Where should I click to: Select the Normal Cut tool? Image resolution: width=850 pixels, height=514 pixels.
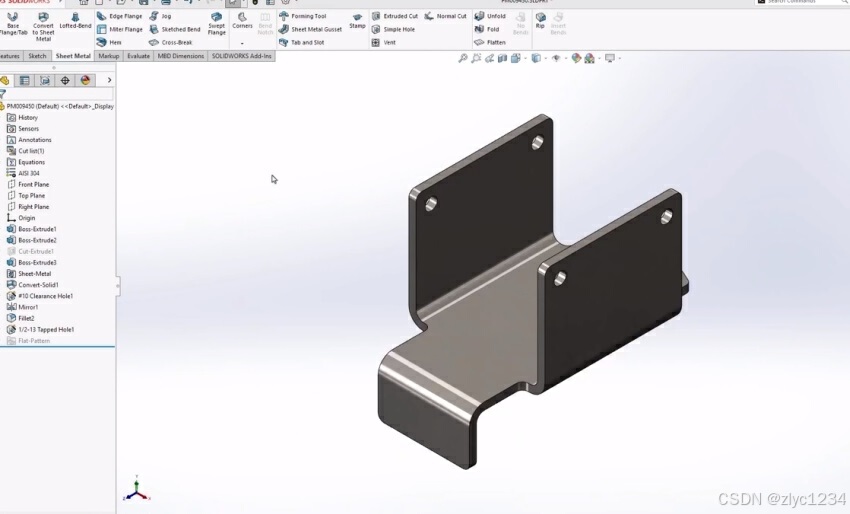coord(446,16)
